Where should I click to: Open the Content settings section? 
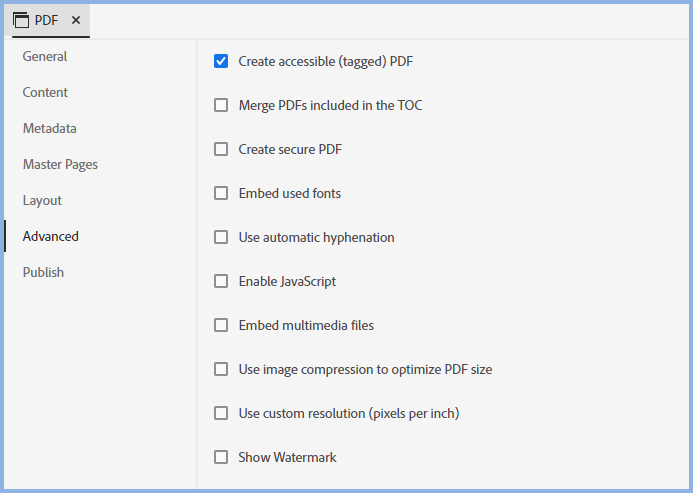45,93
